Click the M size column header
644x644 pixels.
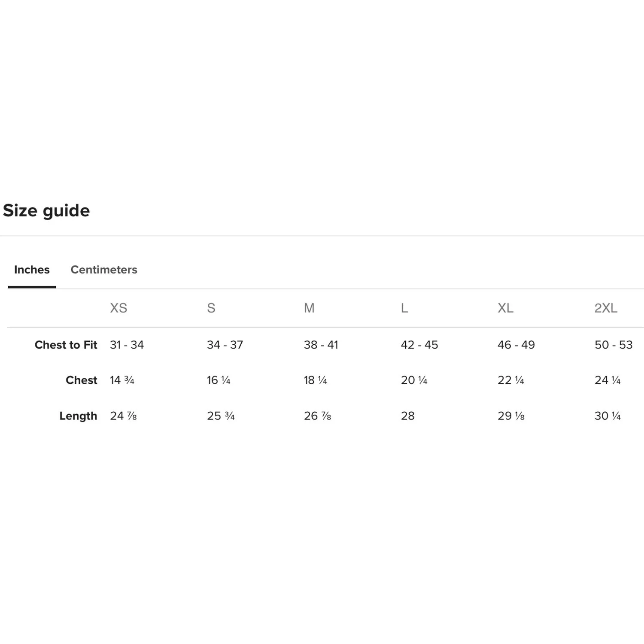coord(309,308)
